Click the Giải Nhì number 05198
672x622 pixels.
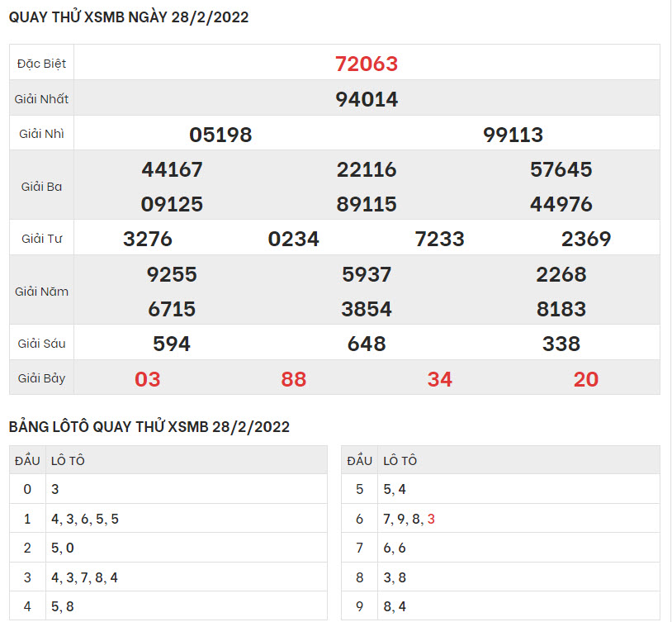[220, 135]
